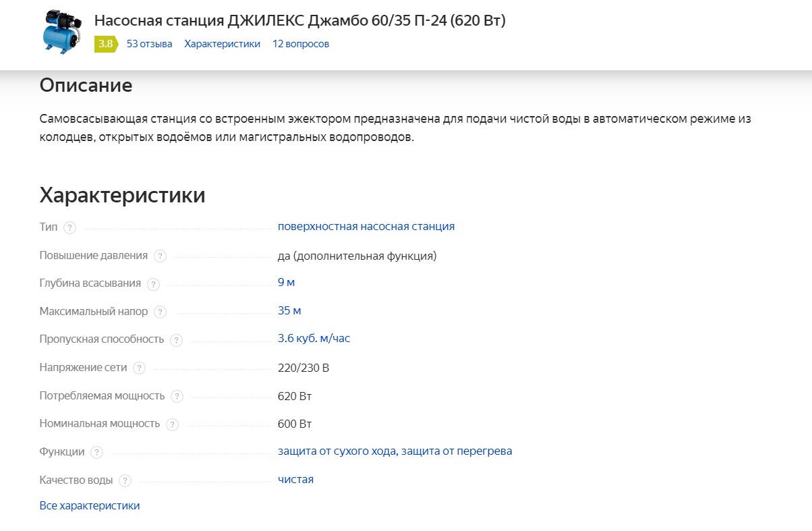This screenshot has width=812, height=531.
Task: Click the question icon next to Функции
Action: pos(97,453)
